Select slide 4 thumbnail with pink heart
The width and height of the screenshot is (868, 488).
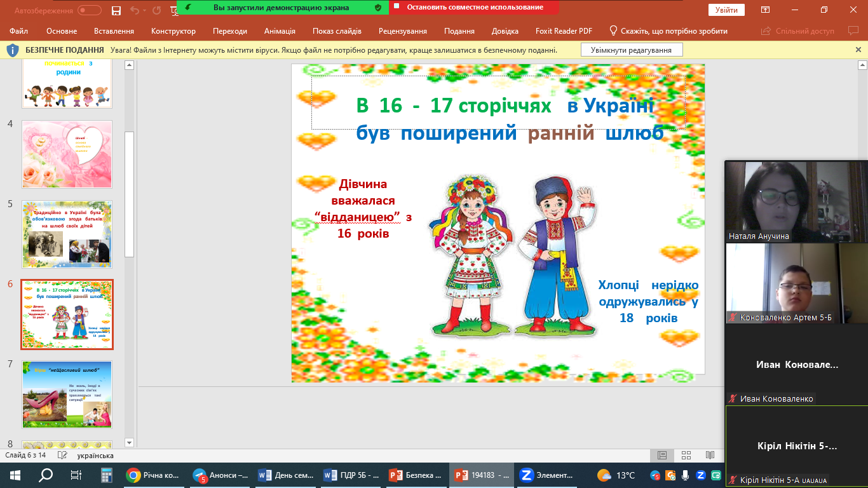(67, 154)
